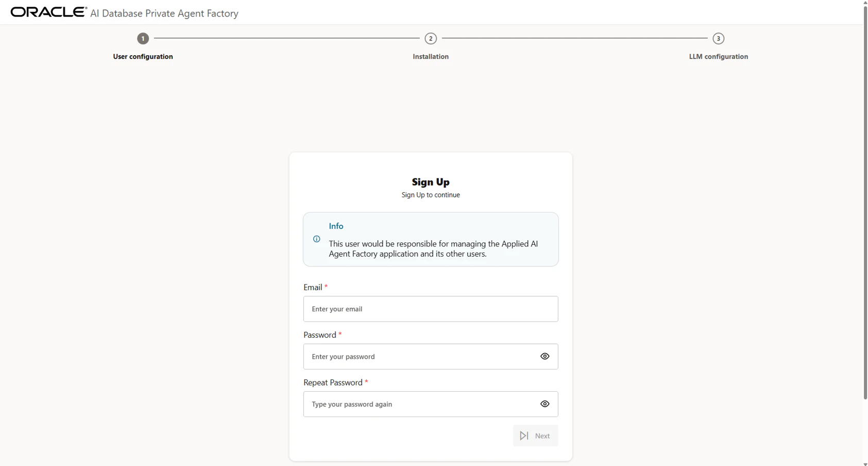This screenshot has height=466, width=868.
Task: Click the info icon in the Info box
Action: [x=317, y=239]
